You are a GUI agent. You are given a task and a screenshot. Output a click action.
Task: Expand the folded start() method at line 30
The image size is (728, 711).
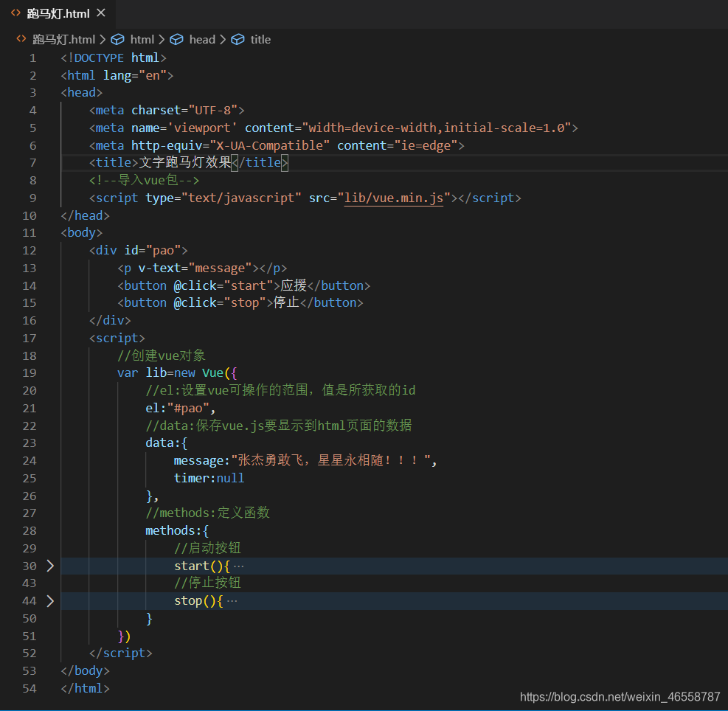[x=50, y=566]
